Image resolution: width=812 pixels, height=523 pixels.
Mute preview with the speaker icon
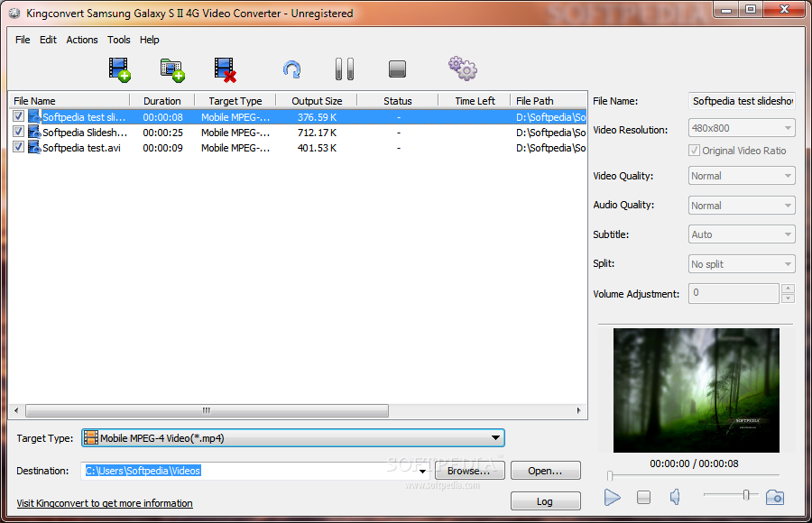(x=675, y=498)
